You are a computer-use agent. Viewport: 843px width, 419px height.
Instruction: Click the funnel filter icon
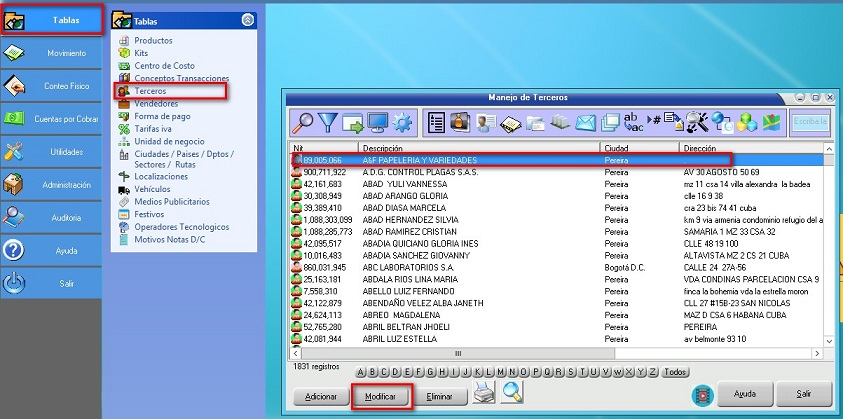329,123
